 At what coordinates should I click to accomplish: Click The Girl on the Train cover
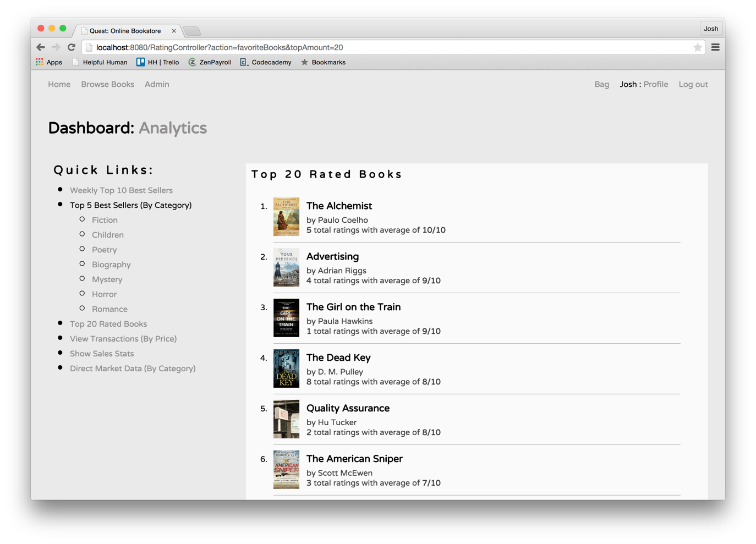pyautogui.click(x=286, y=318)
